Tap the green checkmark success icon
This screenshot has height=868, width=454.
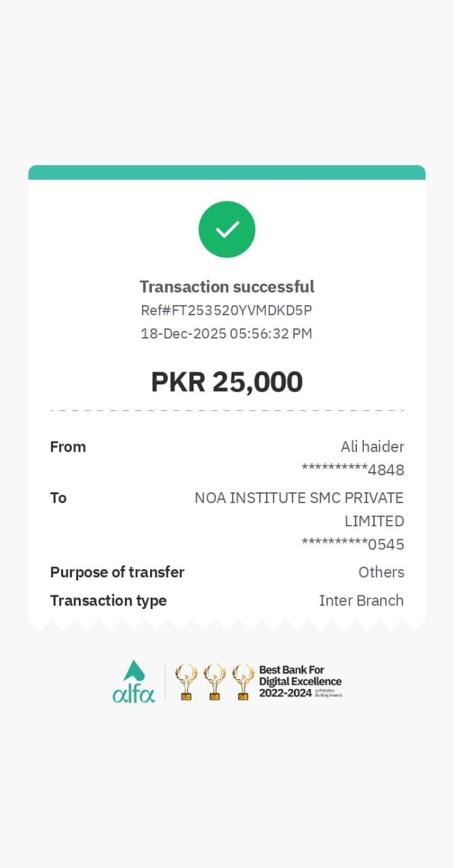tap(227, 229)
